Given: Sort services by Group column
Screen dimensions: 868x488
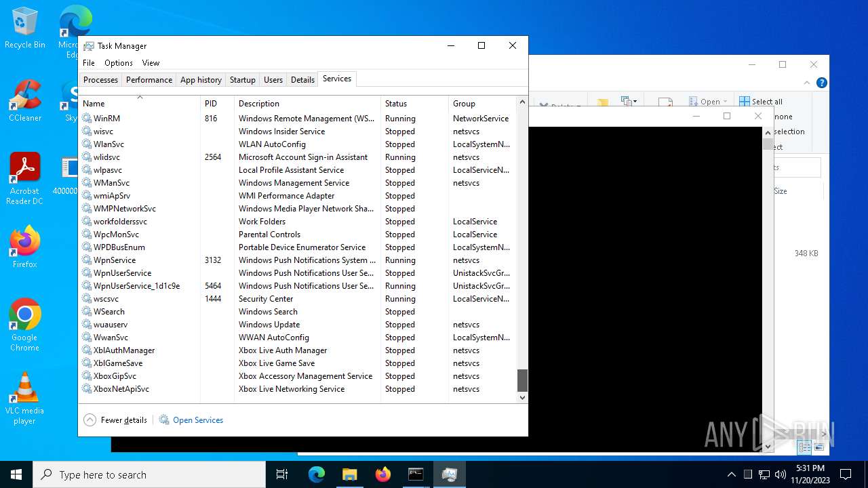Looking at the screenshot, I should tap(483, 103).
